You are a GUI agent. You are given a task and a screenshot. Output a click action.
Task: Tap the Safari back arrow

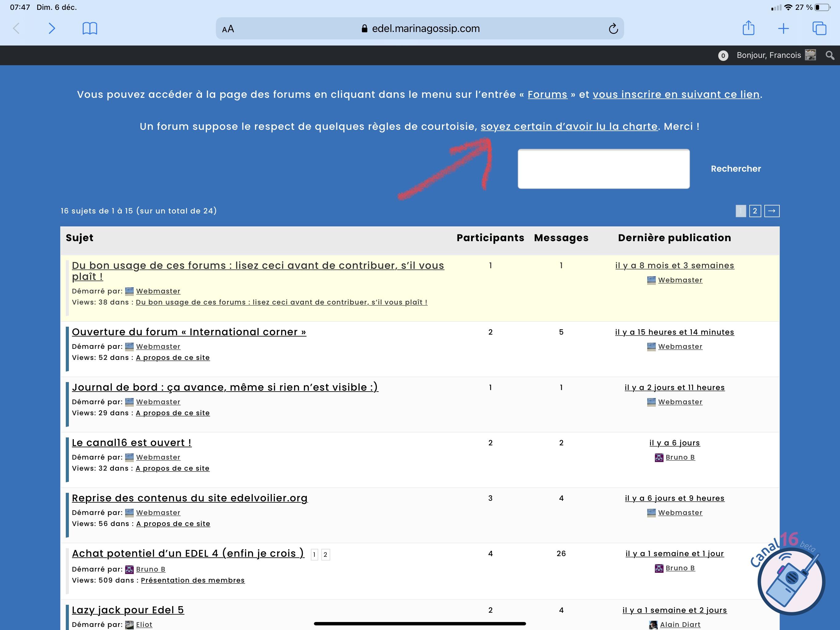point(16,29)
